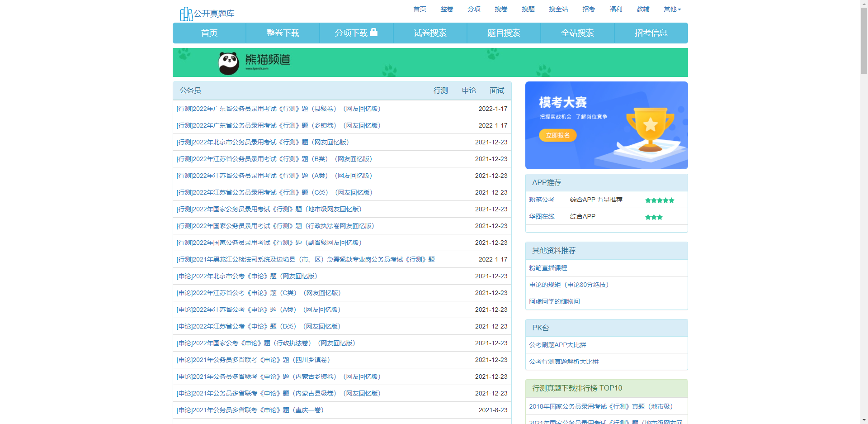Click the three-star rating for 华图在线
868x424 pixels.
click(653, 217)
